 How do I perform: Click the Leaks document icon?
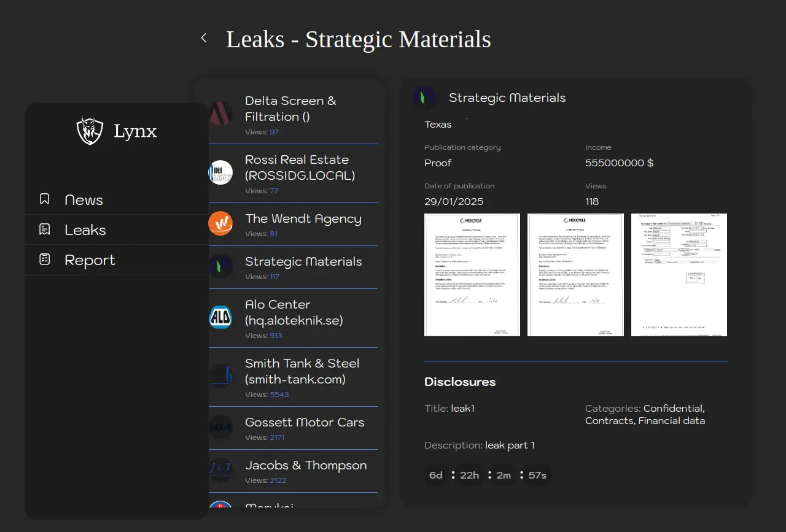[44, 229]
